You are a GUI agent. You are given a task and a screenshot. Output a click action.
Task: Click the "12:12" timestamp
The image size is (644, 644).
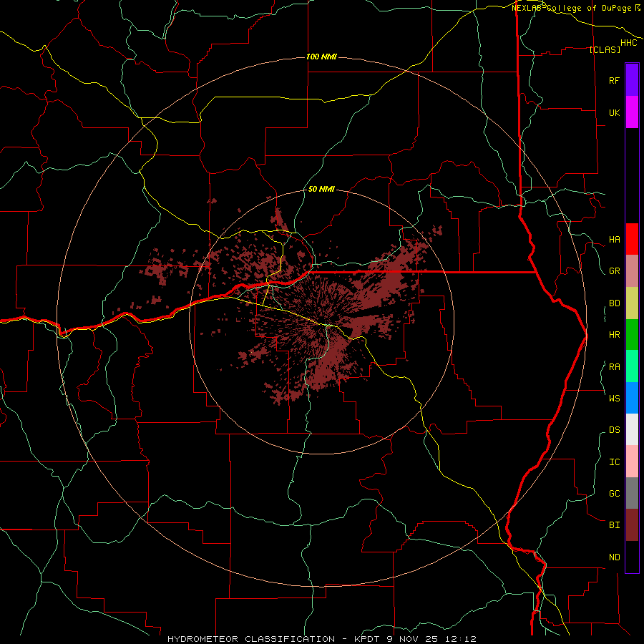(462, 639)
